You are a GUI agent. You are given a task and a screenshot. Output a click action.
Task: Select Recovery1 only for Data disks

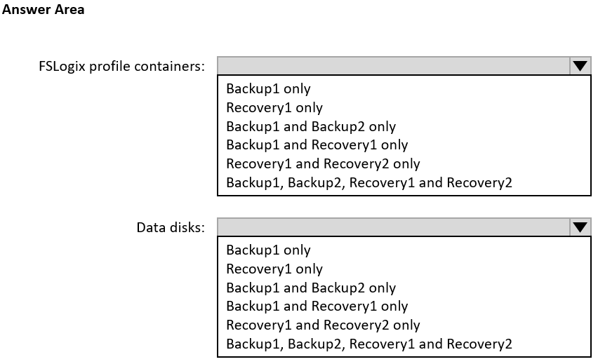click(x=274, y=269)
